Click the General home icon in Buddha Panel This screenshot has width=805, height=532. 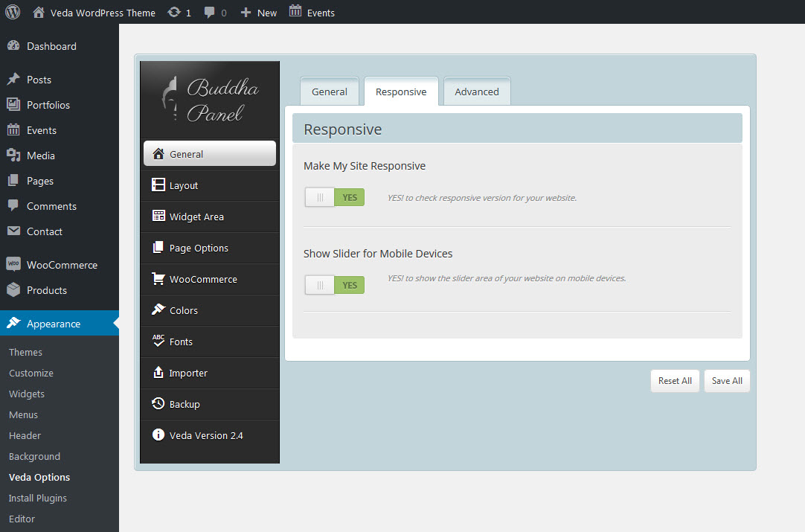(158, 154)
